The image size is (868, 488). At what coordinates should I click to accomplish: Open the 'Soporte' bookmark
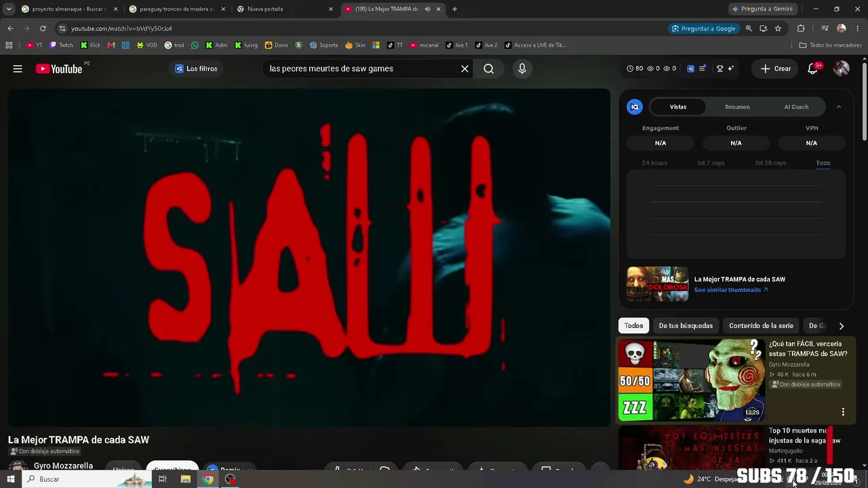(x=323, y=45)
